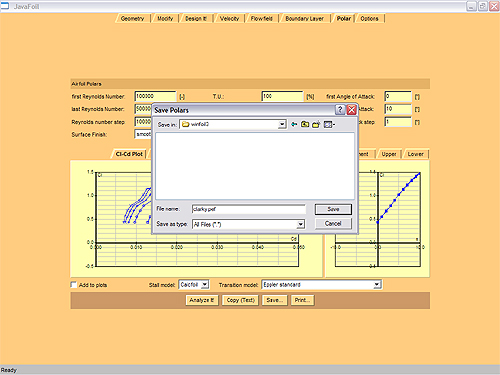
Task: Expand the Transition model dropdown
Action: 377,284
